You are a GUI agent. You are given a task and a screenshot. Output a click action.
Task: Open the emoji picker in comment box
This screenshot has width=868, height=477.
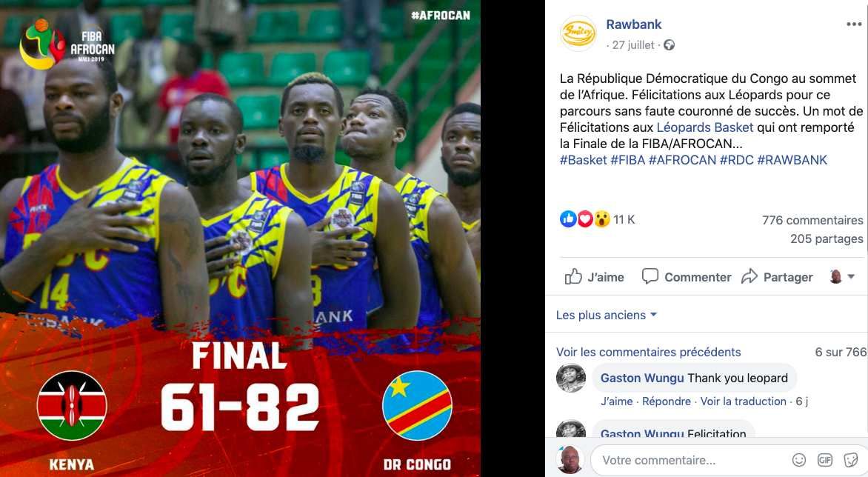click(x=799, y=460)
